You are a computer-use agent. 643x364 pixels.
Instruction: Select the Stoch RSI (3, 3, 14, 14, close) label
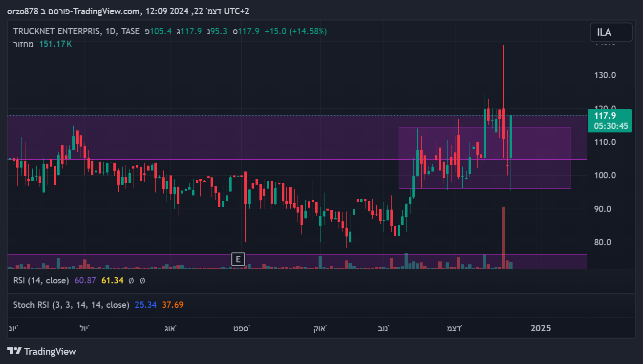tap(71, 305)
